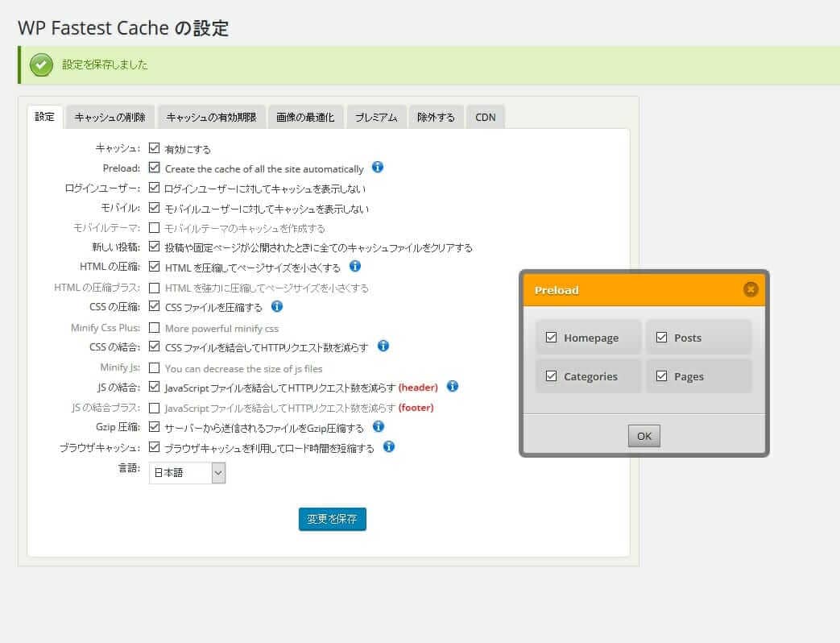840x643 pixels.
Task: Click the info icon beside HTML compression option
Action: (355, 267)
